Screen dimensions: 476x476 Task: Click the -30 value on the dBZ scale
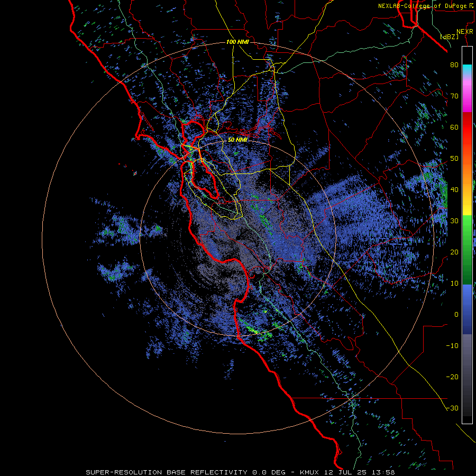(x=452, y=408)
